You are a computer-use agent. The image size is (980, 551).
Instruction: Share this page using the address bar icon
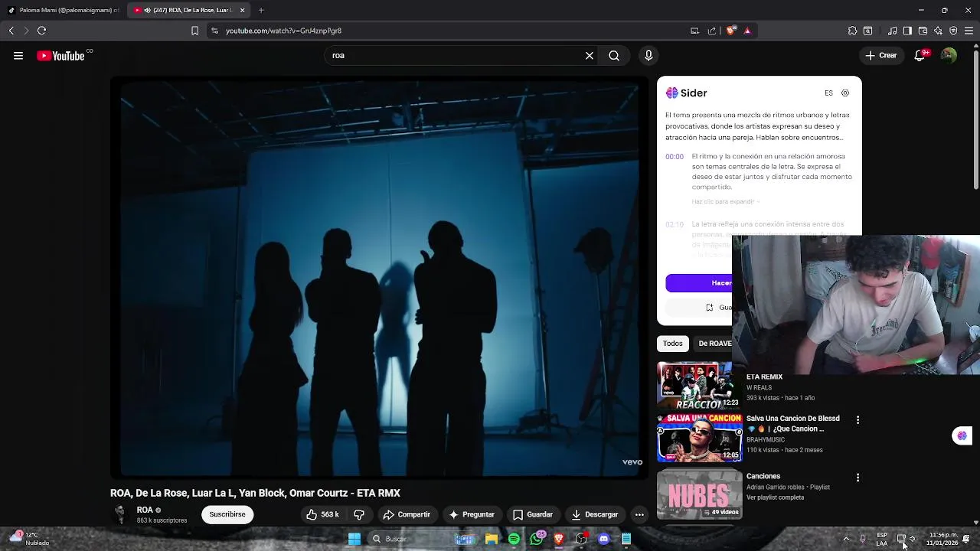click(712, 31)
